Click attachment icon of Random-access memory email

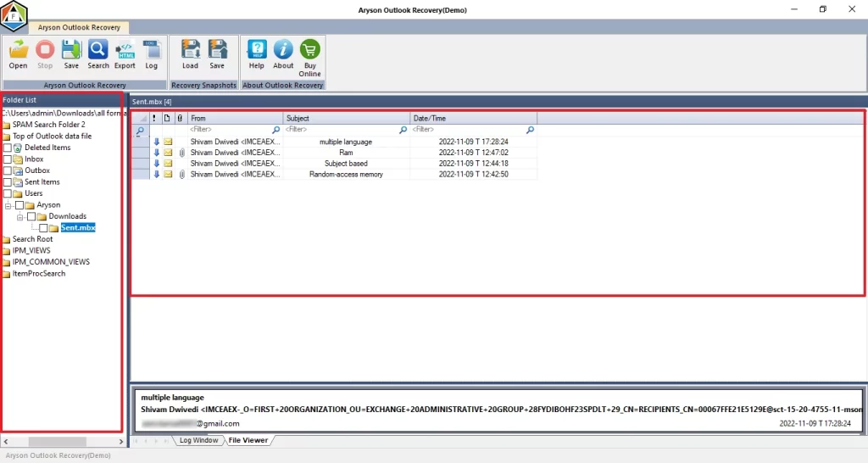pos(181,175)
